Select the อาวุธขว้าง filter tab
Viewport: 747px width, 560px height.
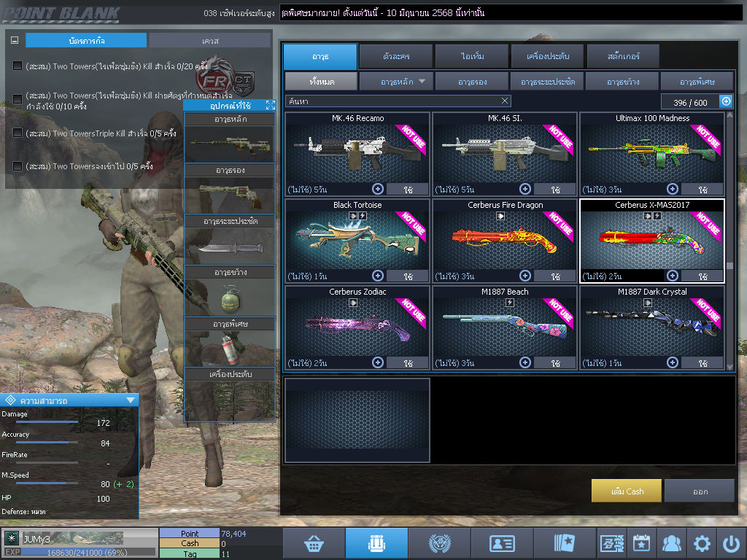[623, 82]
